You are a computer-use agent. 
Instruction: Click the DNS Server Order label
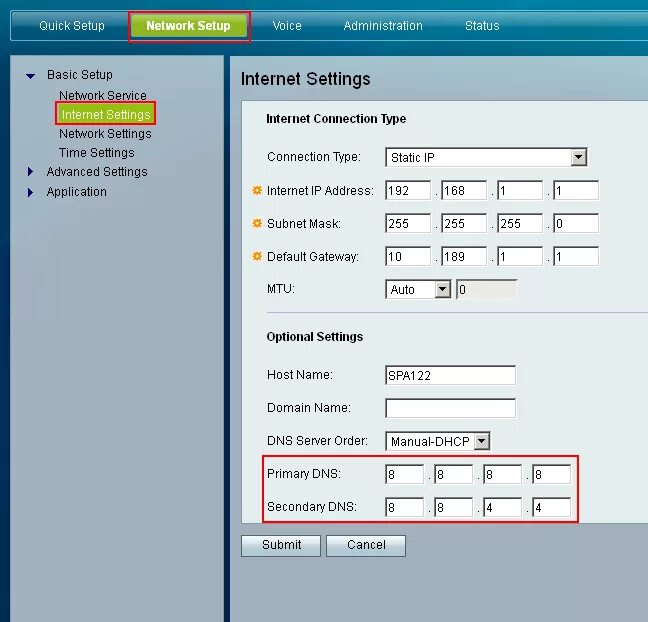click(317, 441)
